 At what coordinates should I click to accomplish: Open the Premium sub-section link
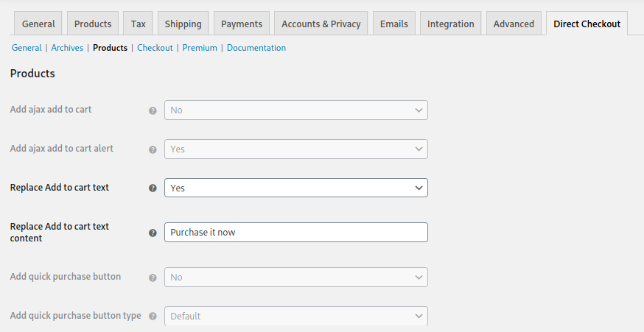point(200,48)
